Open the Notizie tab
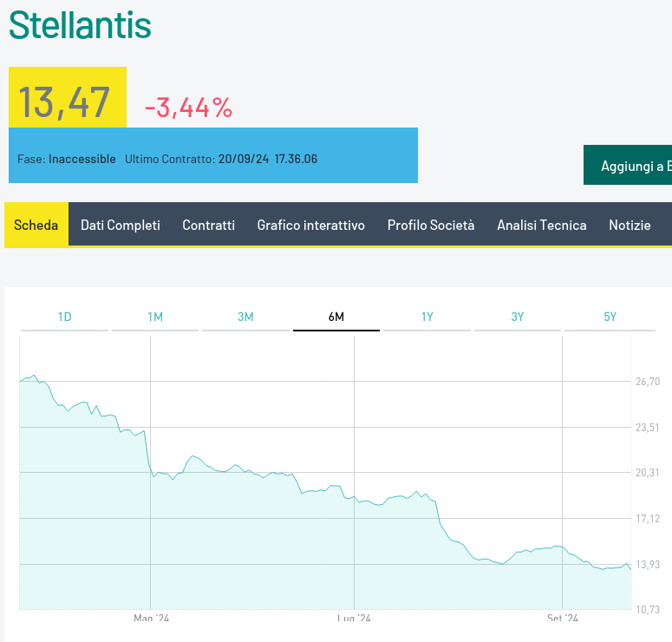672x642 pixels. (x=630, y=225)
